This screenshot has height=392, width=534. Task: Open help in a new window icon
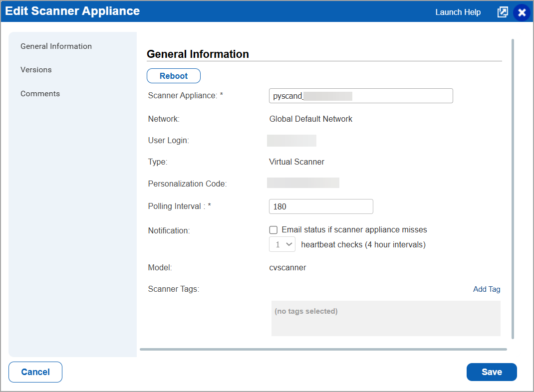click(503, 12)
